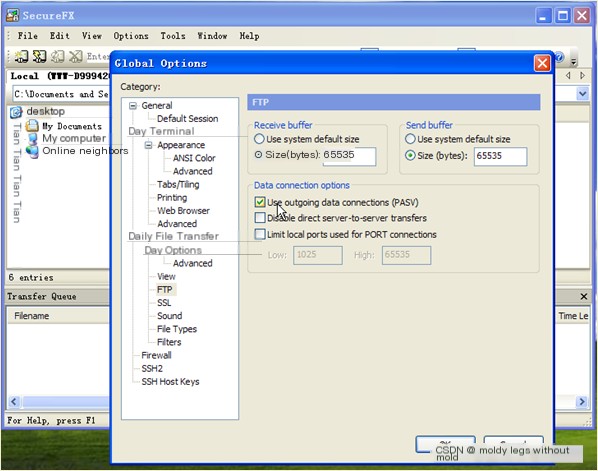Click the High port value field
The width and height of the screenshot is (598, 471).
click(x=407, y=255)
